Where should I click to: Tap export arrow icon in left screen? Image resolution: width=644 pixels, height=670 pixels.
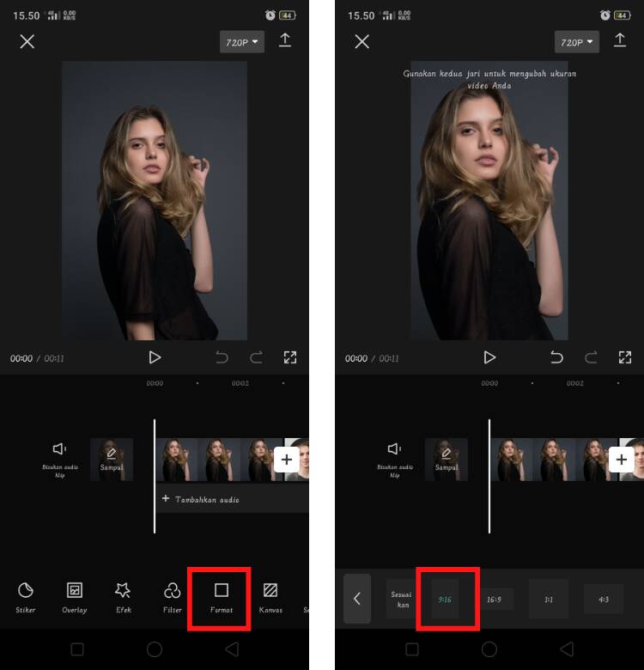point(285,40)
